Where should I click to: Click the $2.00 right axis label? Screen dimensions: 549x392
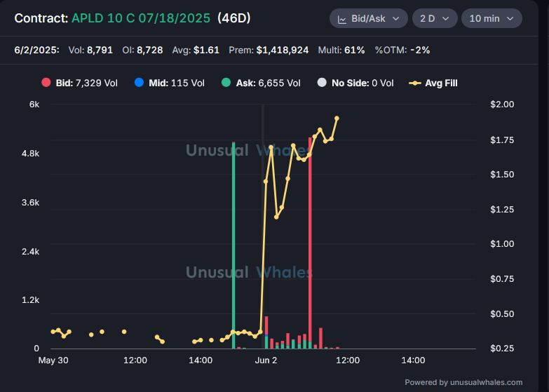click(502, 104)
